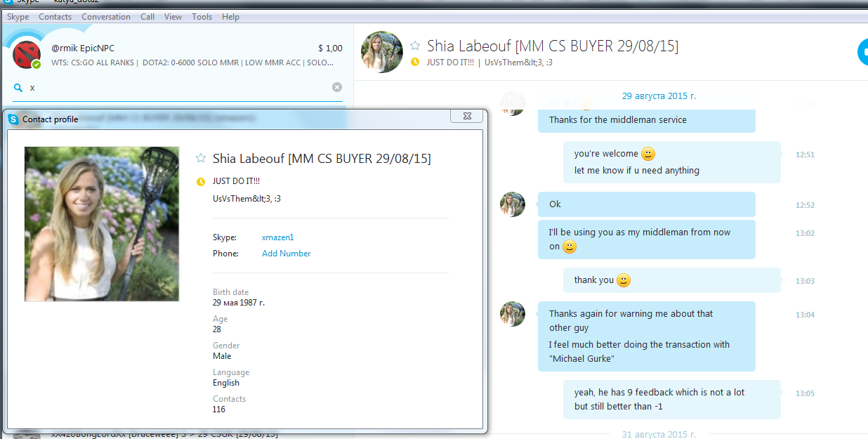The image size is (868, 439).
Task: Open the Contacts menu
Action: point(55,17)
